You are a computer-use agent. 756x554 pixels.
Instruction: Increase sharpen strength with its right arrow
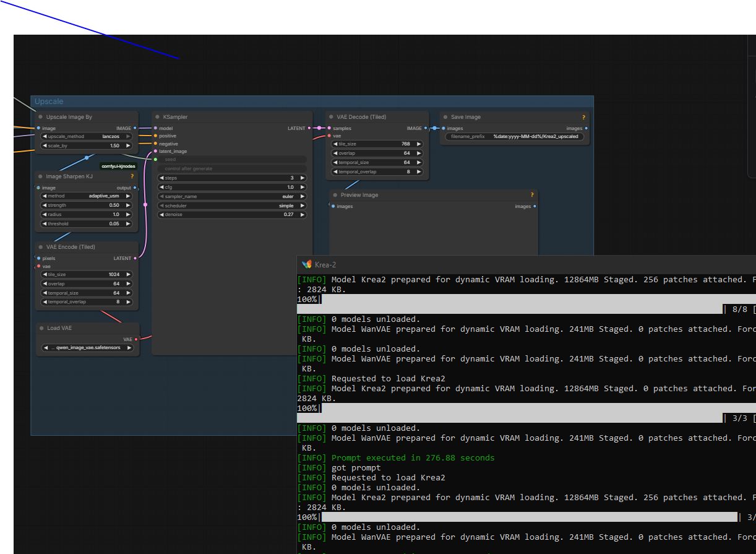pos(128,205)
